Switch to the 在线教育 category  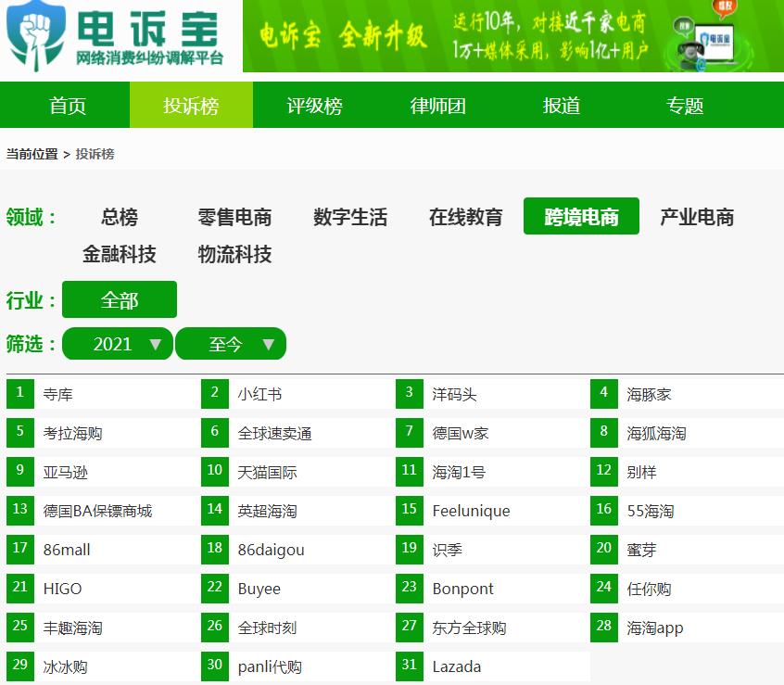465,217
